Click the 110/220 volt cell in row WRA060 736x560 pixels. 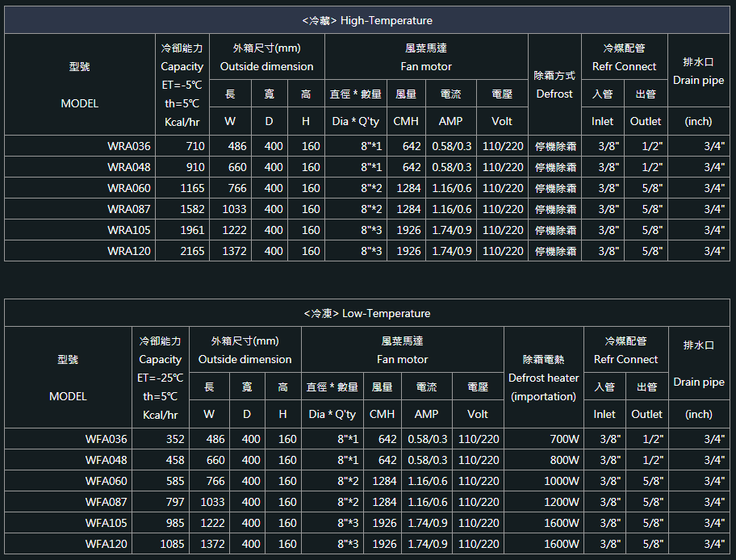click(503, 188)
